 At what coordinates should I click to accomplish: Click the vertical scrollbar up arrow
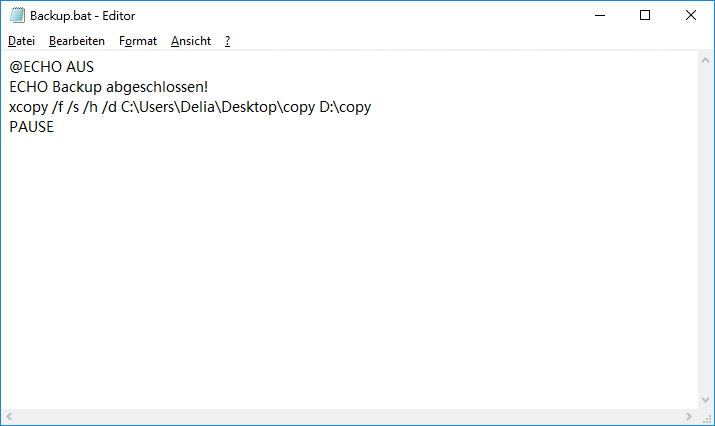point(705,60)
